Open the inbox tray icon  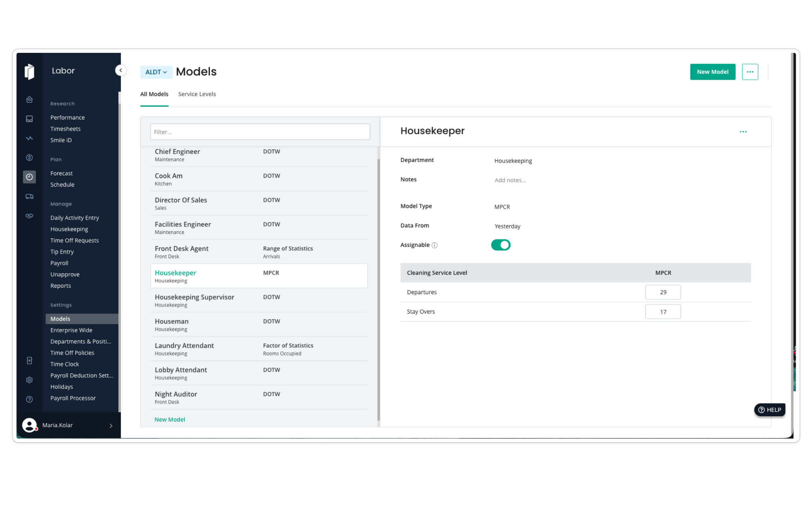coord(29,119)
